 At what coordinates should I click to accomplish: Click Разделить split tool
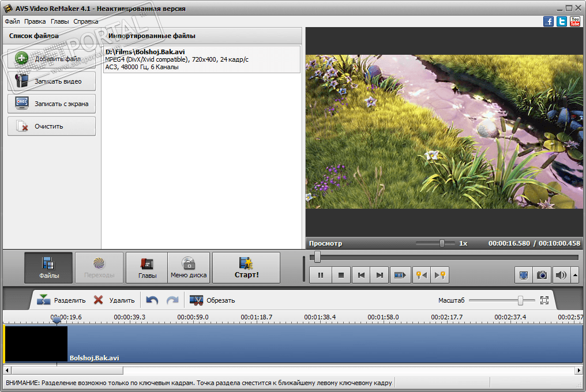[61, 300]
